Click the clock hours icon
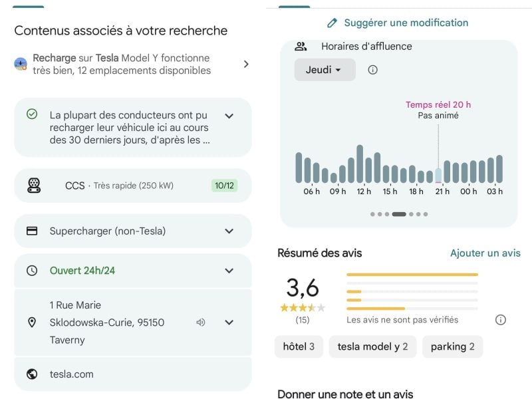 pyautogui.click(x=32, y=271)
